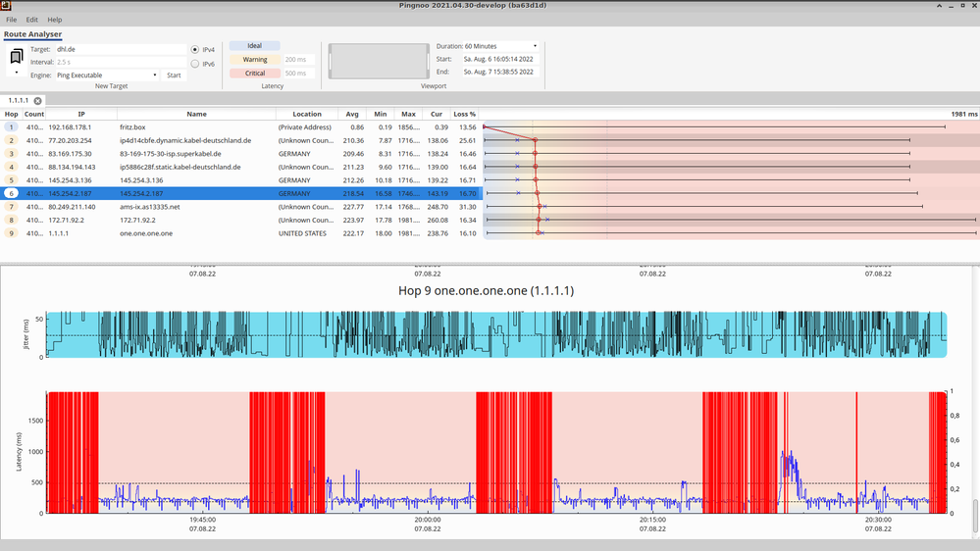
Task: Click the Critical latency colour swatch
Action: (x=254, y=74)
